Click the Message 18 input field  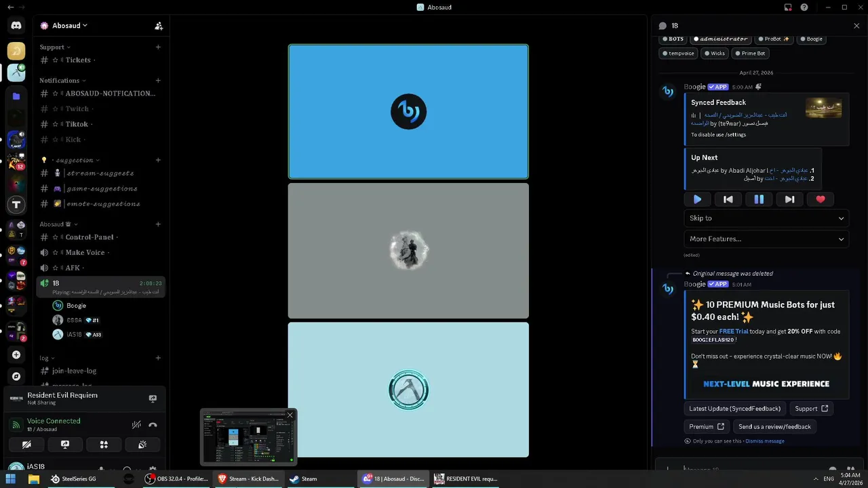(x=753, y=470)
